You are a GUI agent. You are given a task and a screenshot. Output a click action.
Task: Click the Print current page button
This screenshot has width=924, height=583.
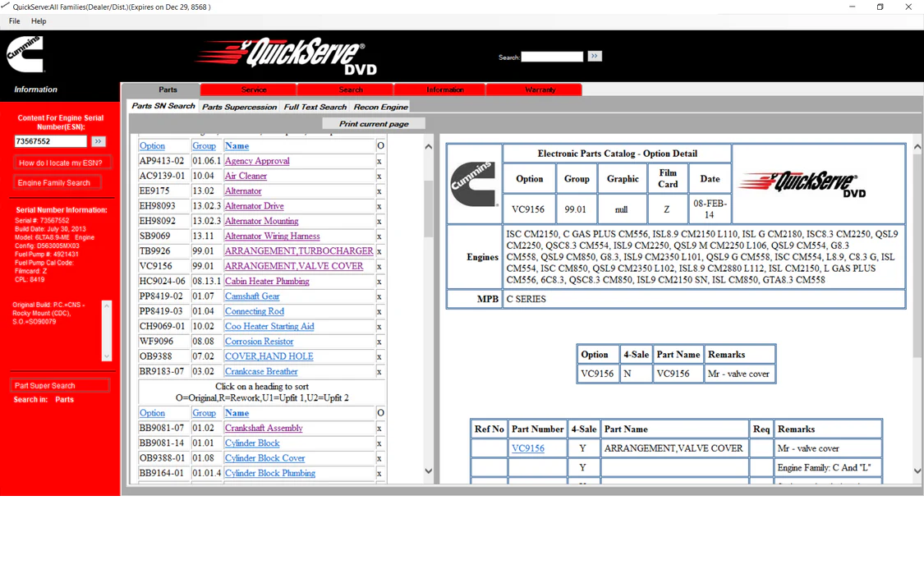374,123
